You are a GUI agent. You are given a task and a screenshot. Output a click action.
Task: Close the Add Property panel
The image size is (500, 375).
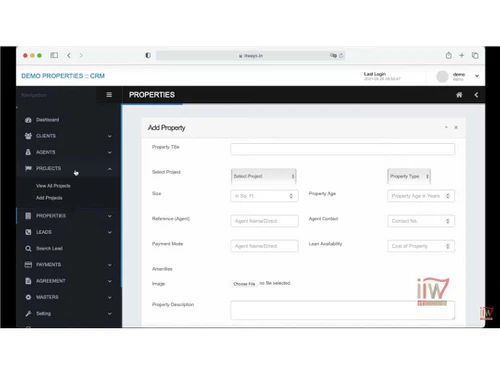click(x=456, y=127)
